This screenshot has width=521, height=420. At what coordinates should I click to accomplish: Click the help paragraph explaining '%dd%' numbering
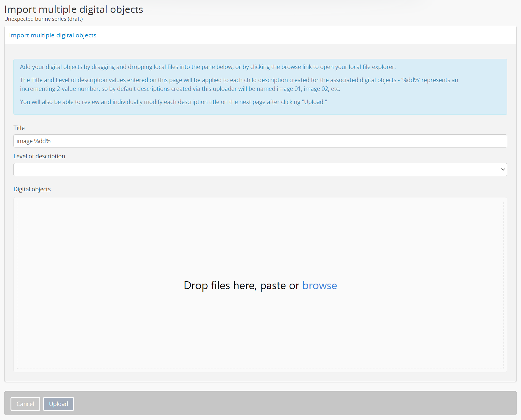tap(239, 84)
